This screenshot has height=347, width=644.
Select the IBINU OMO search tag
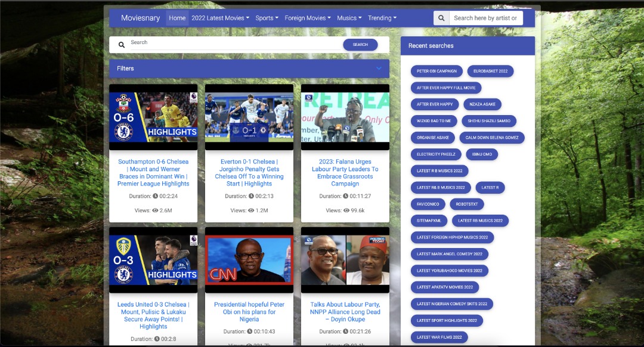click(x=482, y=154)
